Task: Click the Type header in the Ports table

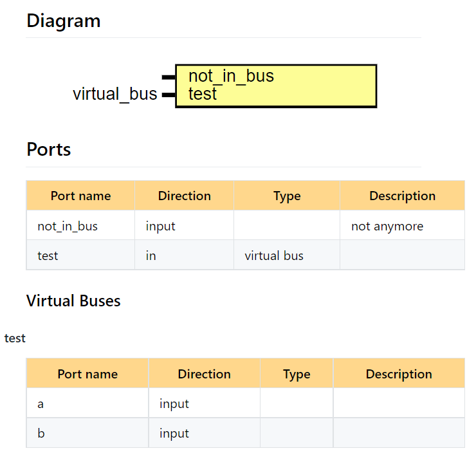Action: (x=287, y=196)
